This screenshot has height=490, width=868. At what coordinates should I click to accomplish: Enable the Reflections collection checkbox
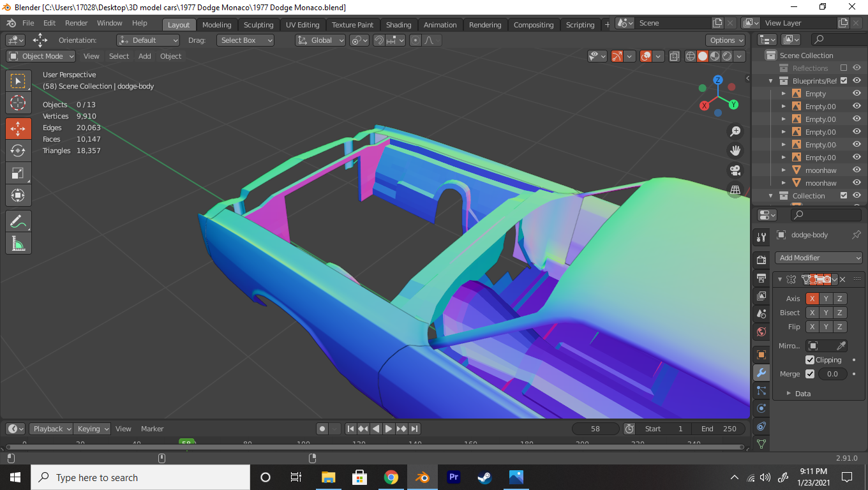[x=844, y=68]
